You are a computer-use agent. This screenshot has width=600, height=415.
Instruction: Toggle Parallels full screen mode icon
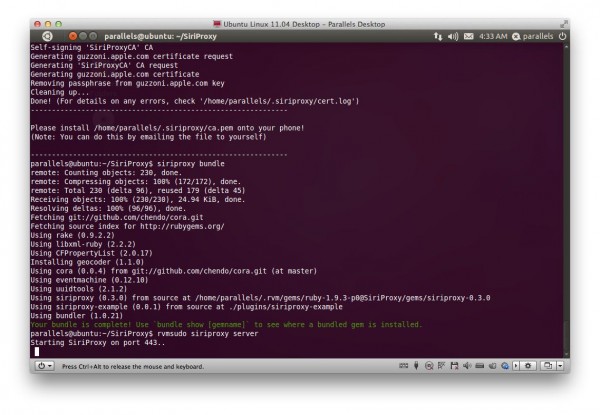tap(564, 24)
